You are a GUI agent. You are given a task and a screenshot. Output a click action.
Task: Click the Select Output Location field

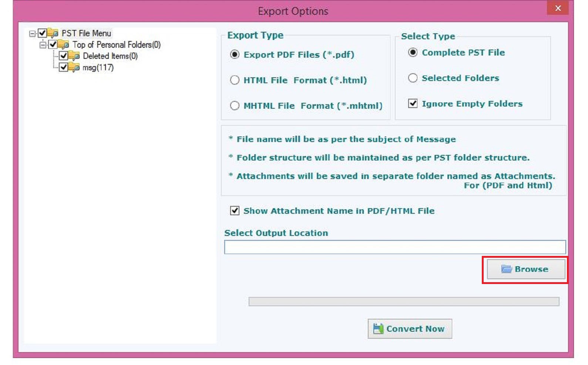[395, 247]
